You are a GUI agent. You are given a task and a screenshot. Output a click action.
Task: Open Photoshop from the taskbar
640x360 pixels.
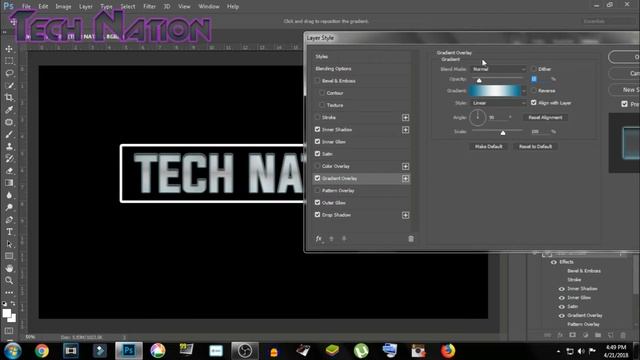pyautogui.click(x=129, y=351)
